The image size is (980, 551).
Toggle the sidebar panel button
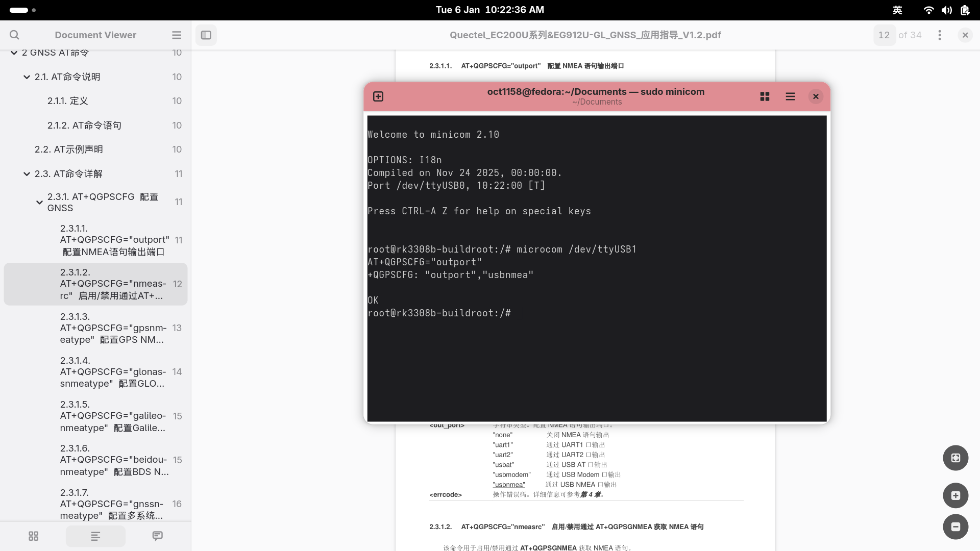pos(206,35)
